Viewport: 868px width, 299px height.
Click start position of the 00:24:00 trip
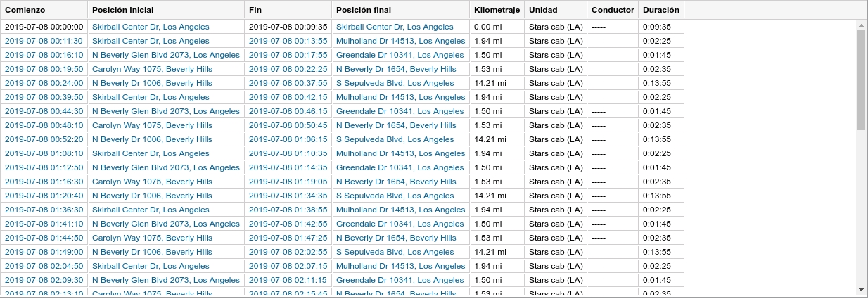click(152, 83)
